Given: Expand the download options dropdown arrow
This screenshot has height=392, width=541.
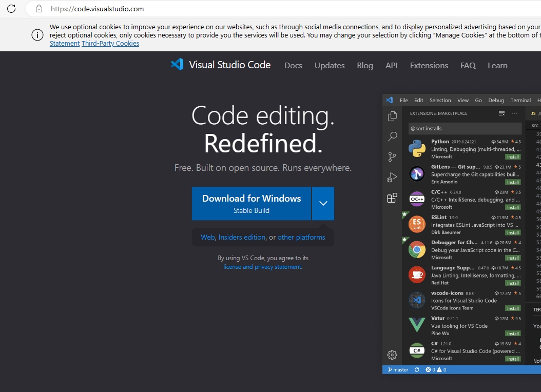Looking at the screenshot, I should pyautogui.click(x=323, y=203).
